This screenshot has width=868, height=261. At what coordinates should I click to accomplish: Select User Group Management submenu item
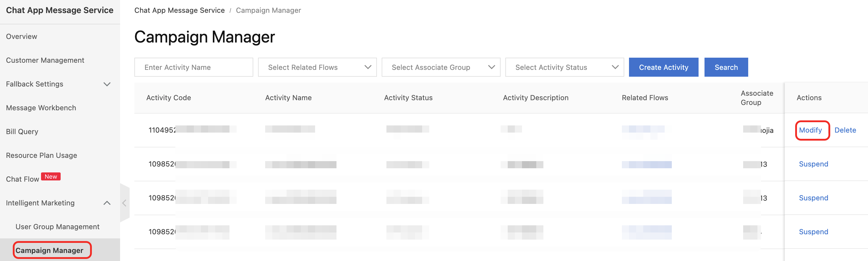(x=57, y=227)
